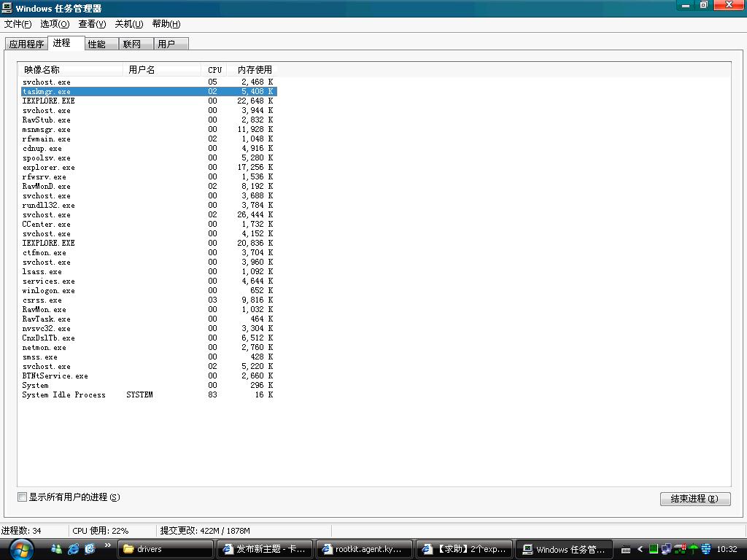Select the msnmsgr.exe process
Viewport: 747px width, 560px height.
(149, 130)
